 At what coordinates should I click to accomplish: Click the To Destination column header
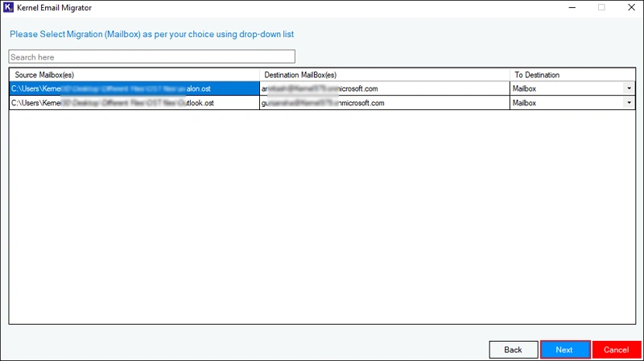tap(572, 75)
